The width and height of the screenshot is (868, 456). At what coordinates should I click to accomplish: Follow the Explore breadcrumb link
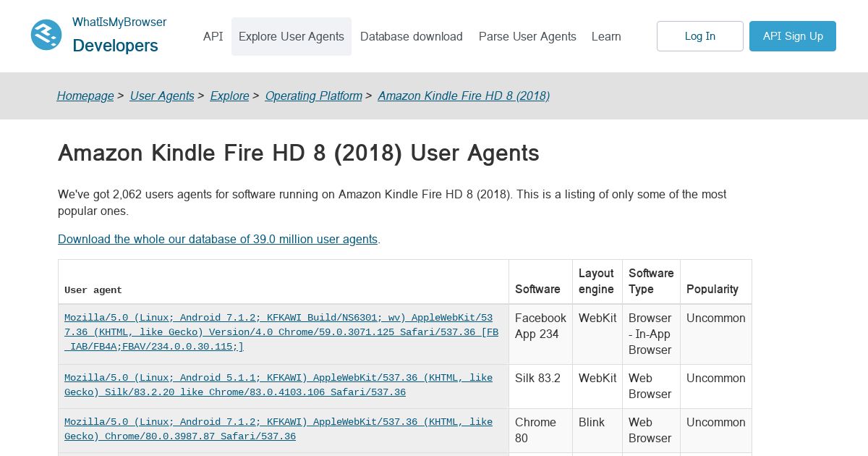point(229,96)
